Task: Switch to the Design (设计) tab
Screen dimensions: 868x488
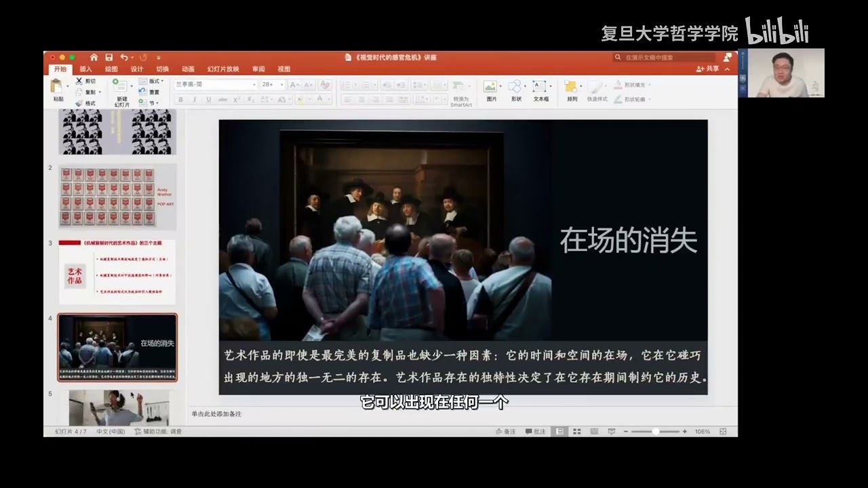Action: pyautogui.click(x=137, y=69)
